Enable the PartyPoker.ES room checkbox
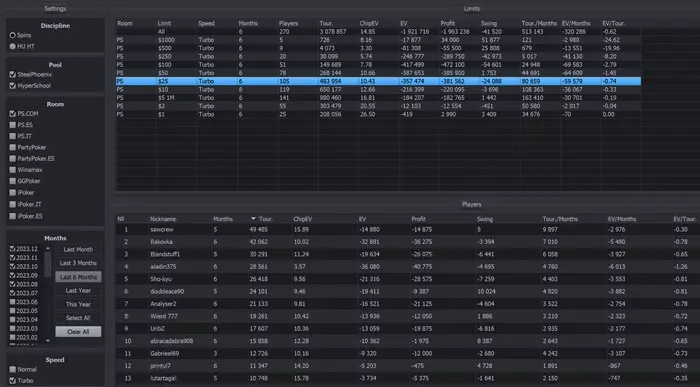Screen dimensions: 700x387 click(12, 158)
